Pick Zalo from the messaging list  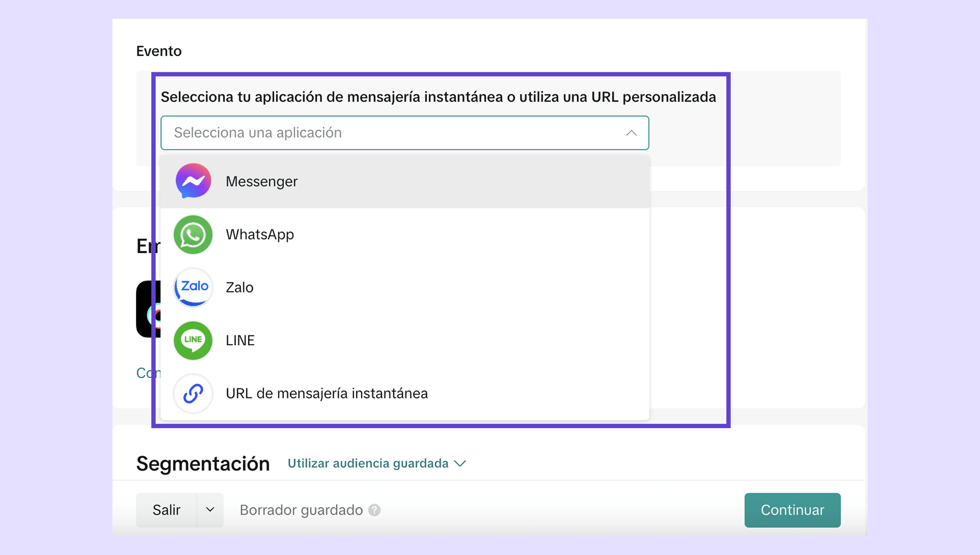(x=239, y=288)
